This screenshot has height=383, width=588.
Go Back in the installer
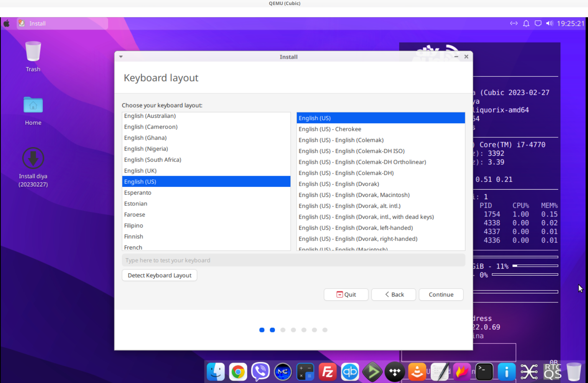pyautogui.click(x=394, y=294)
